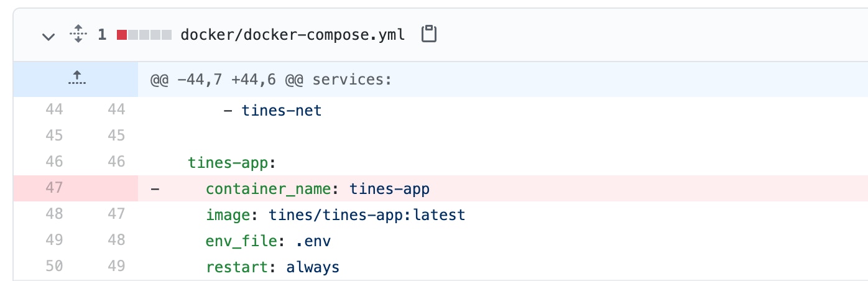
Task: Open the docker/docker-compose.yml file link
Action: point(292,35)
